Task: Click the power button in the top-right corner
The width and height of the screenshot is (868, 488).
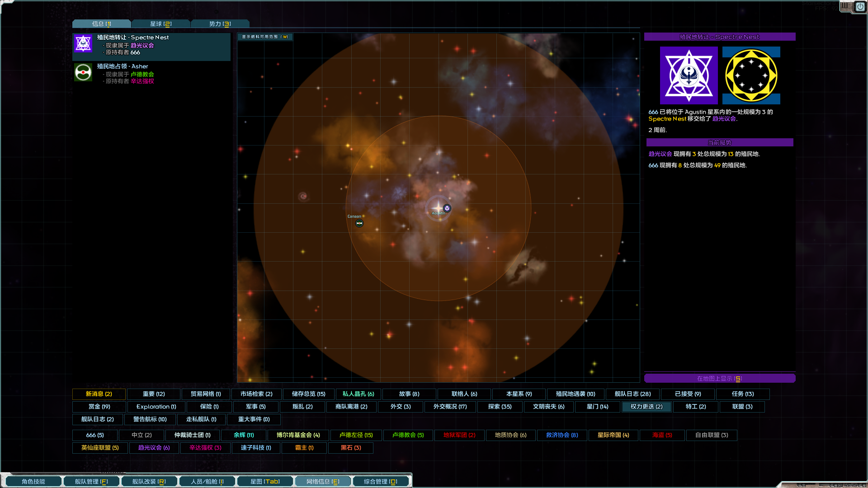Action: pos(859,7)
